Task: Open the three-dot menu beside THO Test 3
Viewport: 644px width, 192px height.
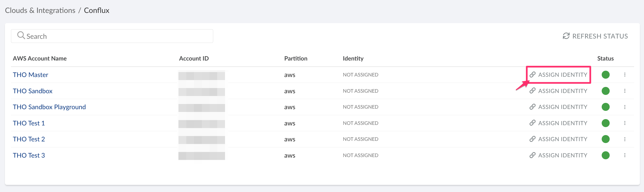Action: (x=625, y=155)
